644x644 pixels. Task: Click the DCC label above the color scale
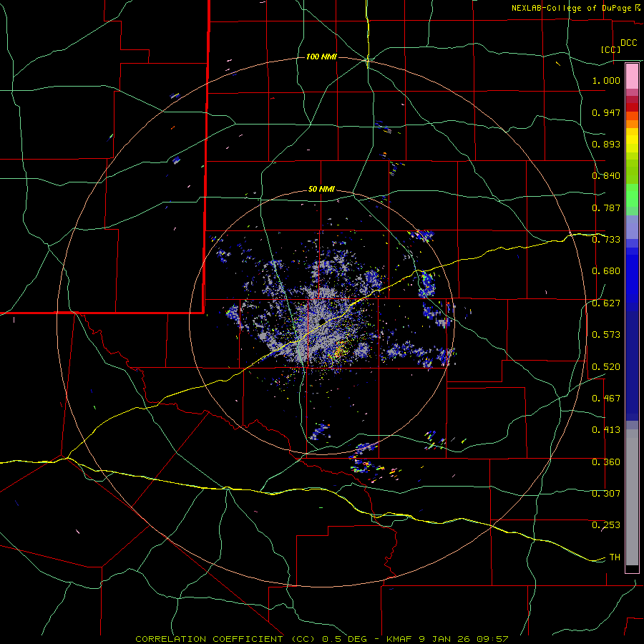click(x=628, y=43)
